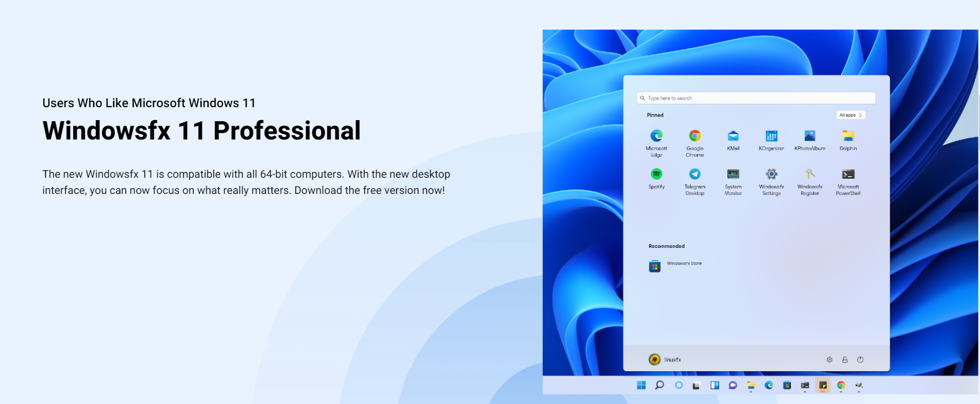This screenshot has height=404, width=980.
Task: Open the Chat icon on taskbar
Action: coord(733,386)
